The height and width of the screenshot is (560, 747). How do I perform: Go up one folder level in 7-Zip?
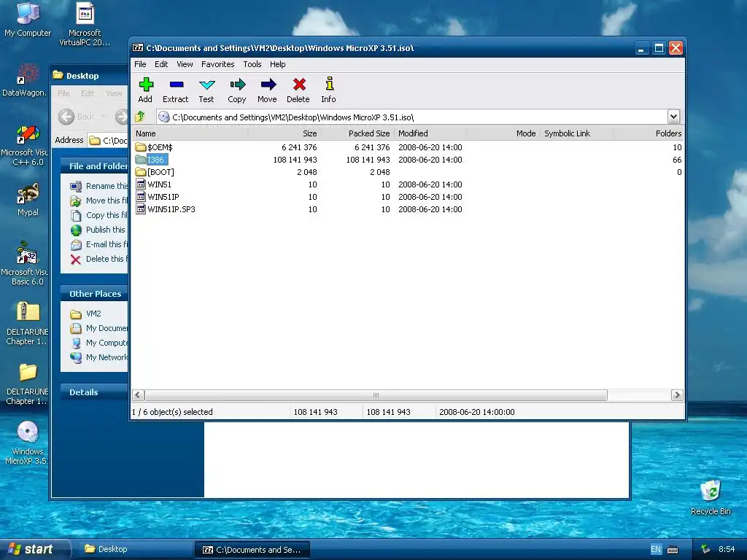[140, 117]
